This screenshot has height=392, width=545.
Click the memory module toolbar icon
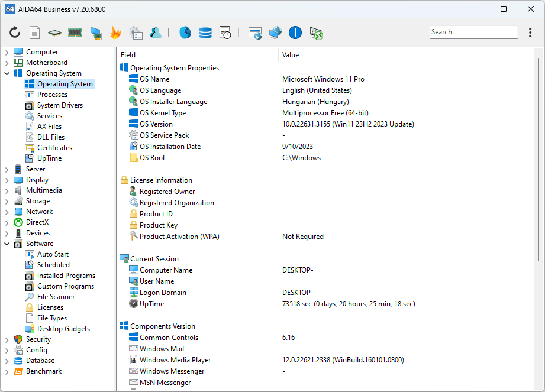pos(75,33)
